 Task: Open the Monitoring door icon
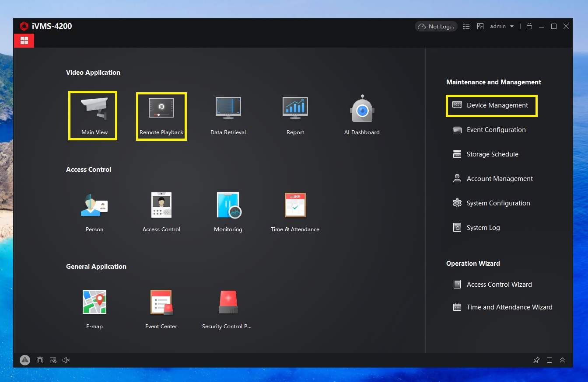pyautogui.click(x=229, y=205)
